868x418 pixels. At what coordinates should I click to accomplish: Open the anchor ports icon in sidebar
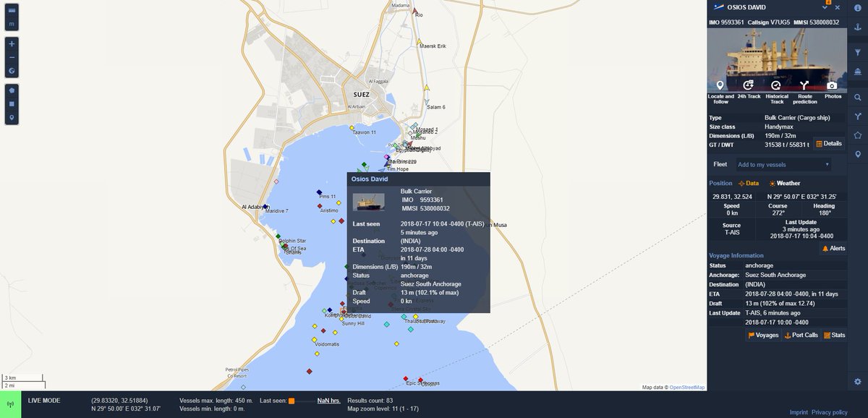pyautogui.click(x=858, y=27)
